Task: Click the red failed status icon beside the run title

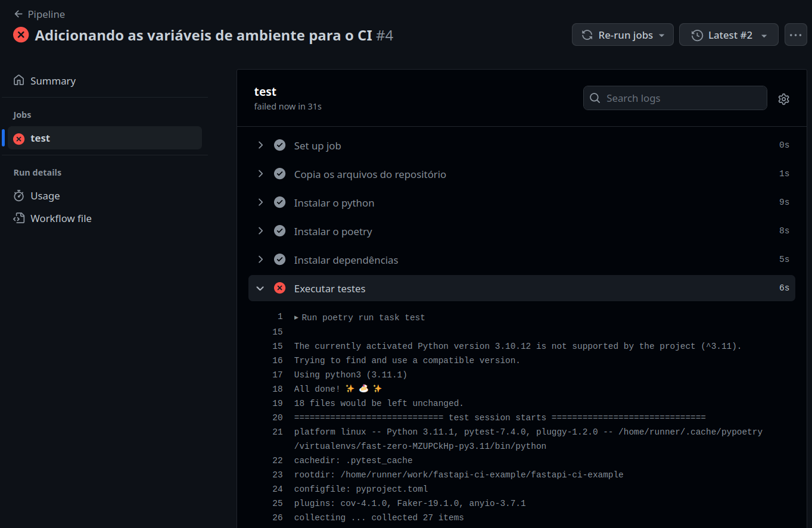Action: pos(21,35)
